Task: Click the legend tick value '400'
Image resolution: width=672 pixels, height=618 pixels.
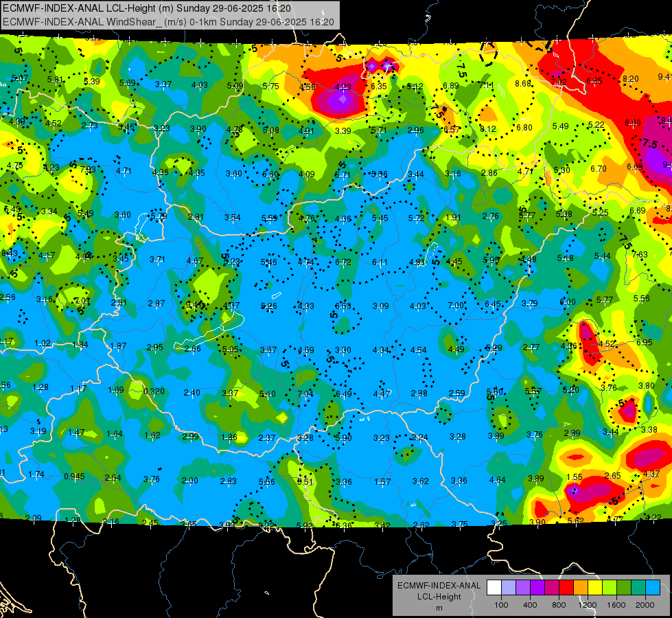Action: point(530,605)
